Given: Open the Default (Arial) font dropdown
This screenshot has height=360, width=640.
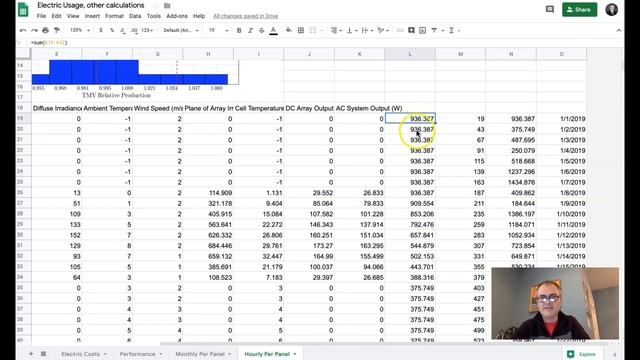Looking at the screenshot, I should pyautogui.click(x=181, y=30).
